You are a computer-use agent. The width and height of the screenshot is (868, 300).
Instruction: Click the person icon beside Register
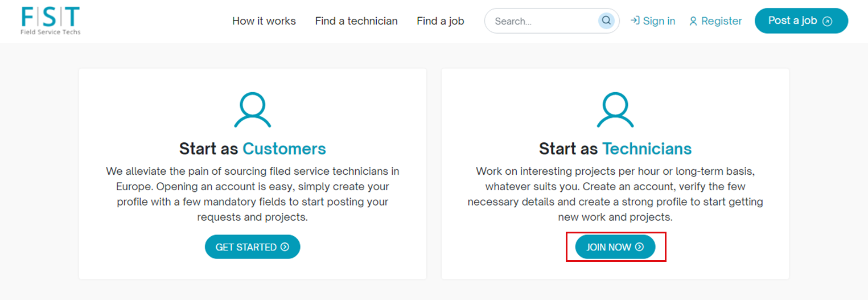pos(693,22)
